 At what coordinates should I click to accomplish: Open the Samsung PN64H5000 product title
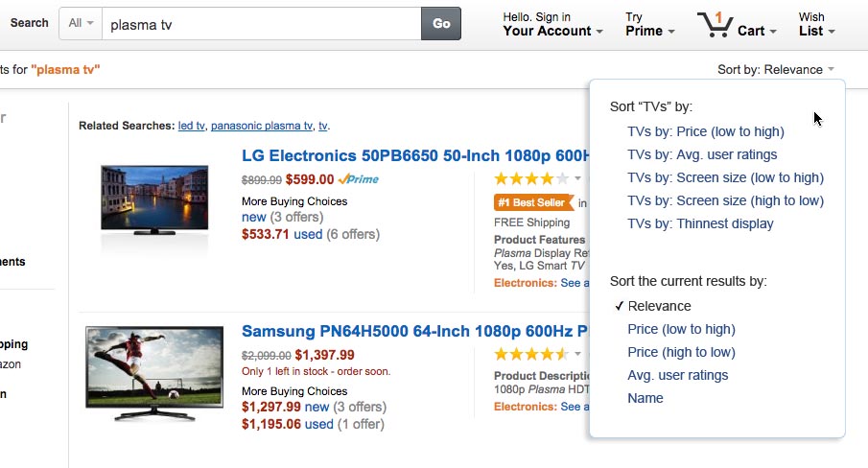412,331
